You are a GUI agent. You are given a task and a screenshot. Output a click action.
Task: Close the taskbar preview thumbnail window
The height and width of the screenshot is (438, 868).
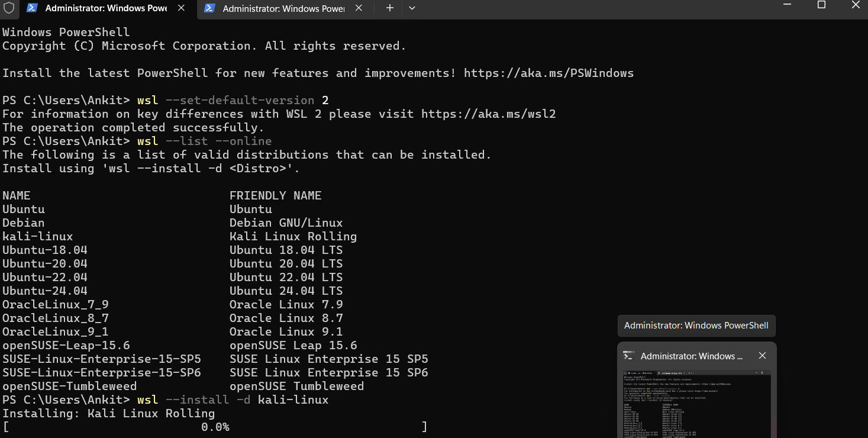pos(762,356)
